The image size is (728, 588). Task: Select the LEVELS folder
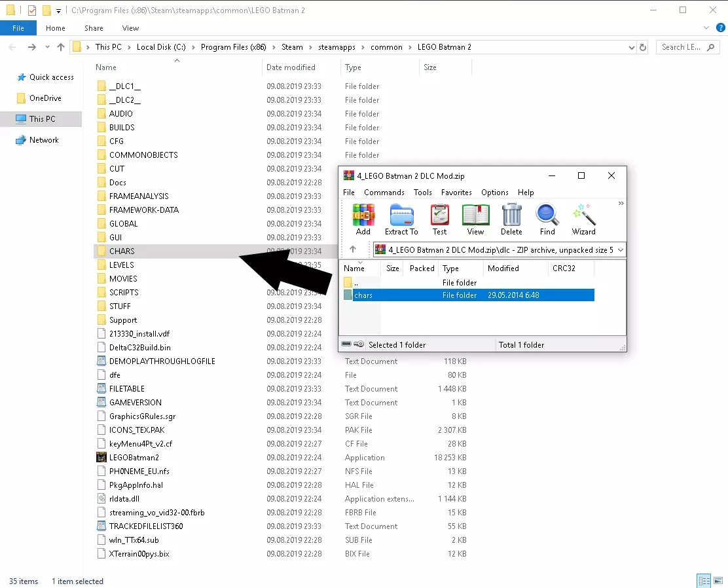121,265
